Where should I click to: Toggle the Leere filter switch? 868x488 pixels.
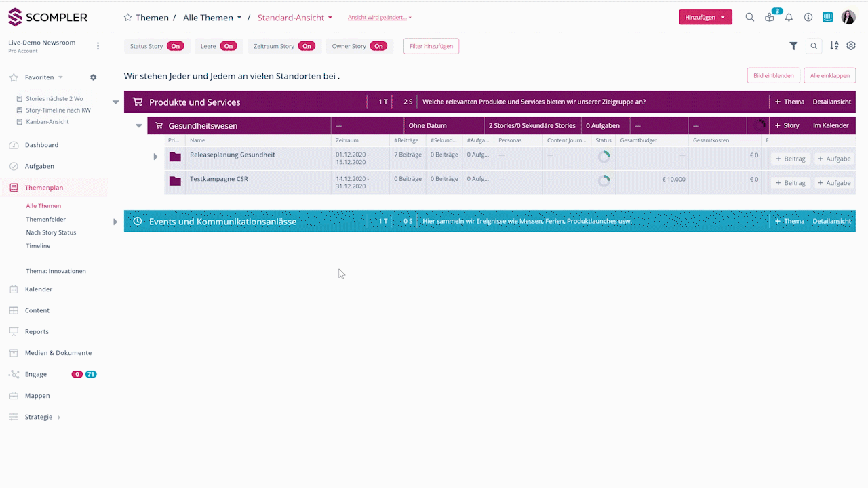pyautogui.click(x=229, y=46)
